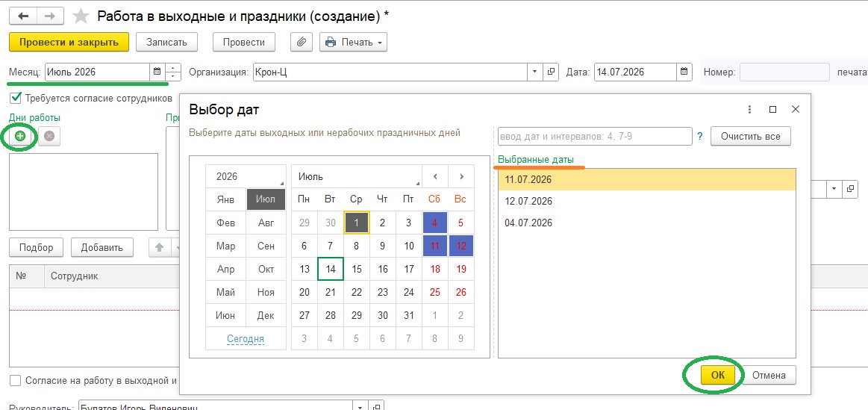
Task: Clear all dates with Очистить все
Action: click(x=751, y=137)
